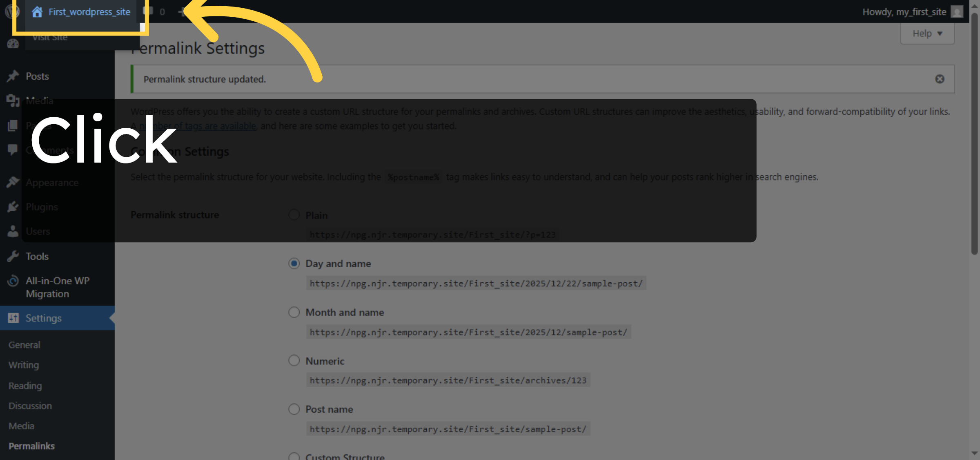Select the Users icon in the sidebar
The image size is (980, 460).
tap(13, 231)
